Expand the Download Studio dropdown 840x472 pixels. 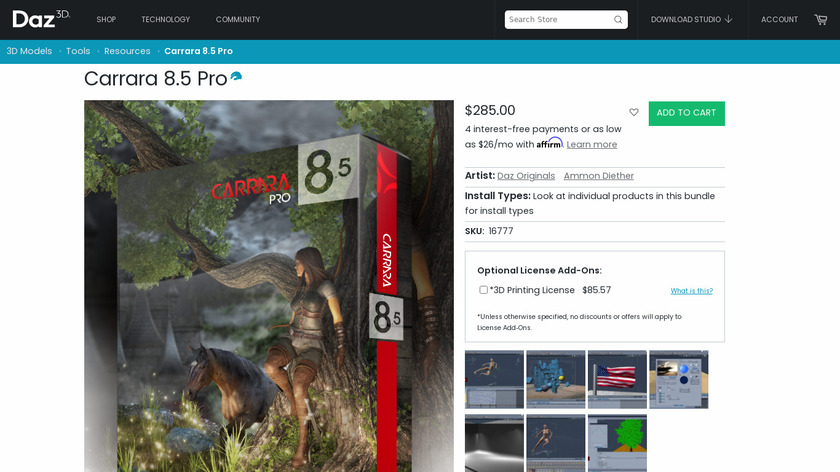click(x=691, y=19)
